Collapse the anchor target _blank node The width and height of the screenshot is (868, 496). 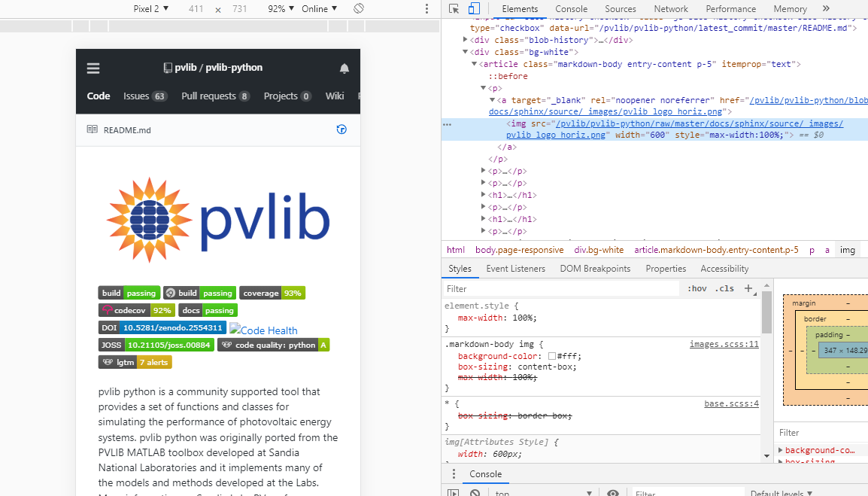492,100
